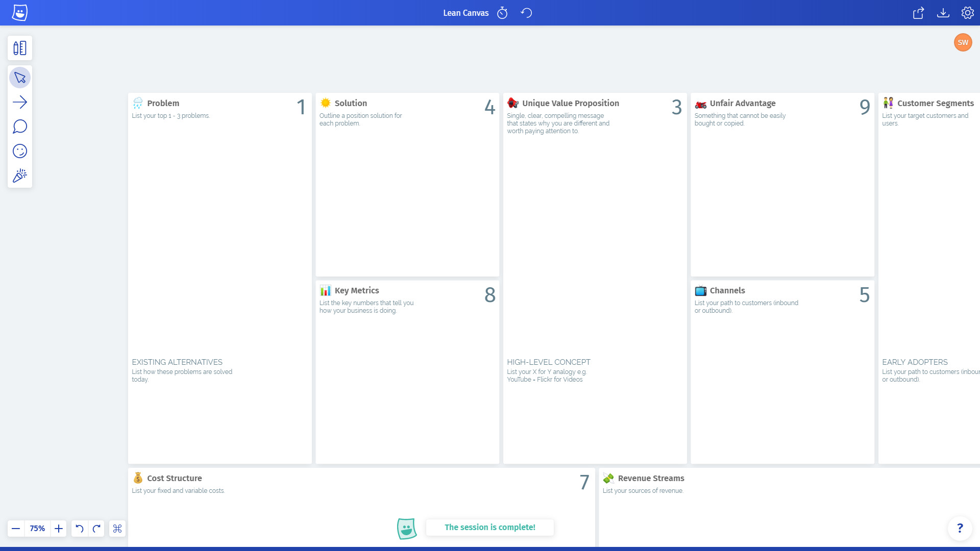Screen dimensions: 980x551
Task: Click the 75% zoom level
Action: [37, 529]
